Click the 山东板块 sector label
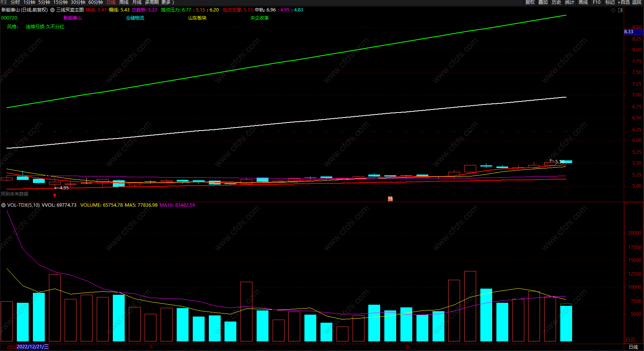This screenshot has height=351, width=644. tap(197, 18)
